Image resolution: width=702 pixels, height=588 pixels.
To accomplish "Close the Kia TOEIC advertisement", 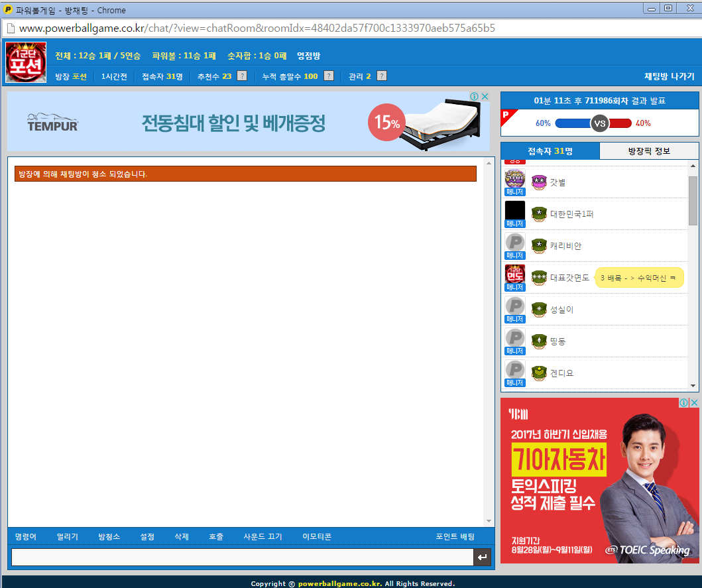I will (x=695, y=402).
